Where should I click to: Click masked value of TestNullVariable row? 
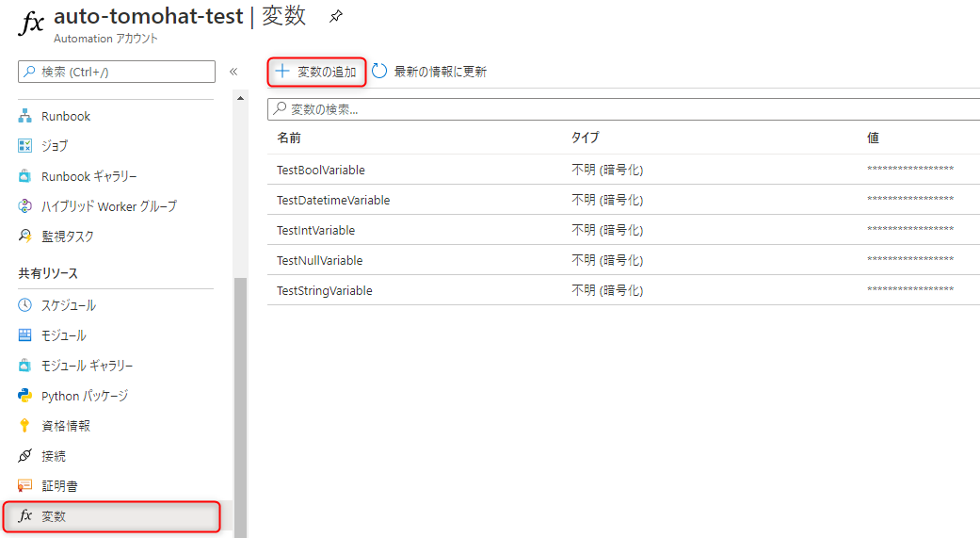(x=910, y=259)
